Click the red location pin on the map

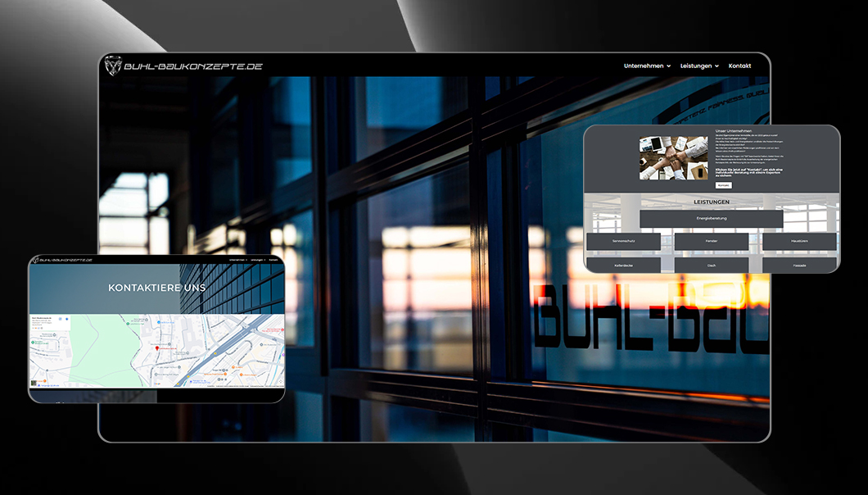[x=156, y=348]
